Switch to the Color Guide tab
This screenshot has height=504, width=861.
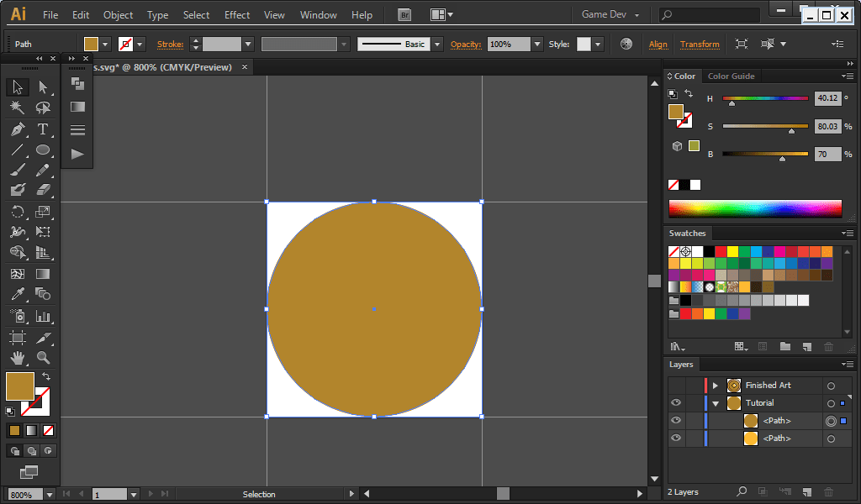730,76
